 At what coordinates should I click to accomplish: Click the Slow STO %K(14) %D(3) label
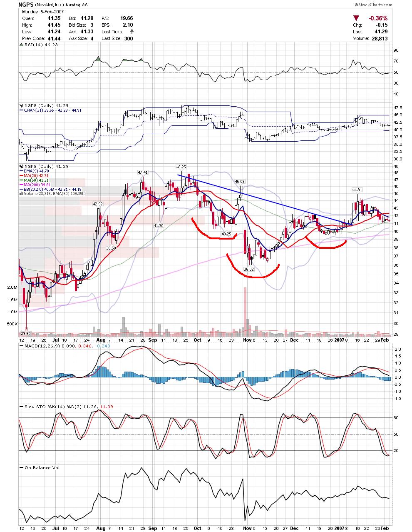click(x=54, y=406)
